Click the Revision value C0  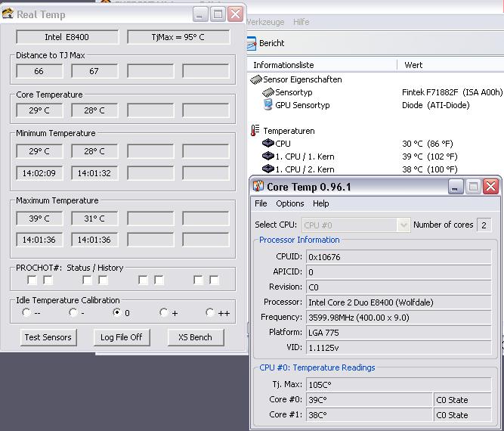(398, 287)
